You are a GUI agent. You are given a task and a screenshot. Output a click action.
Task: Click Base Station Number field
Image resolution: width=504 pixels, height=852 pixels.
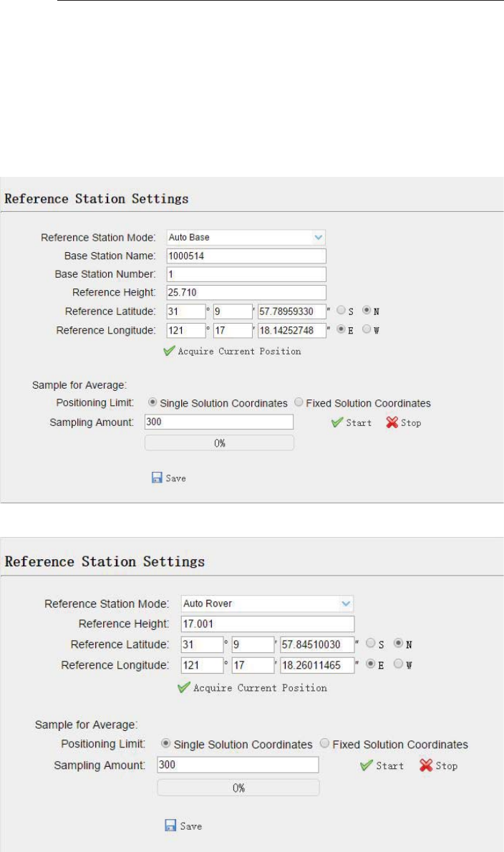(246, 274)
